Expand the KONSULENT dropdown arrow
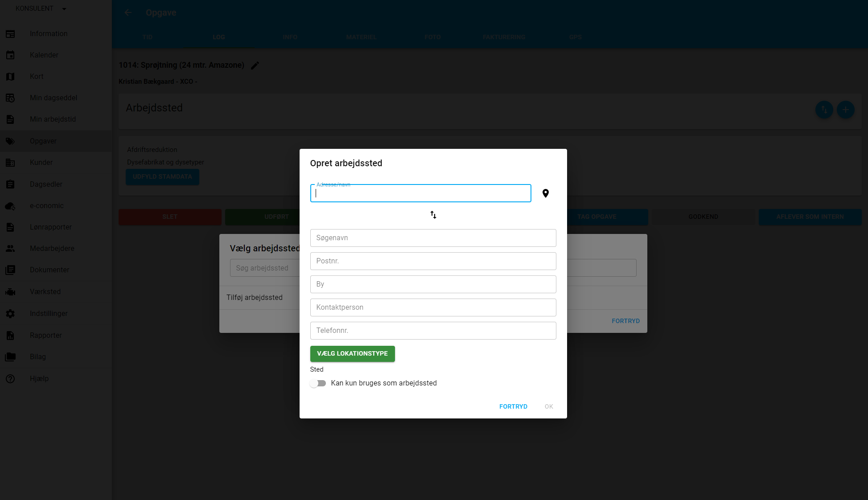Image resolution: width=868 pixels, height=500 pixels. click(x=64, y=9)
